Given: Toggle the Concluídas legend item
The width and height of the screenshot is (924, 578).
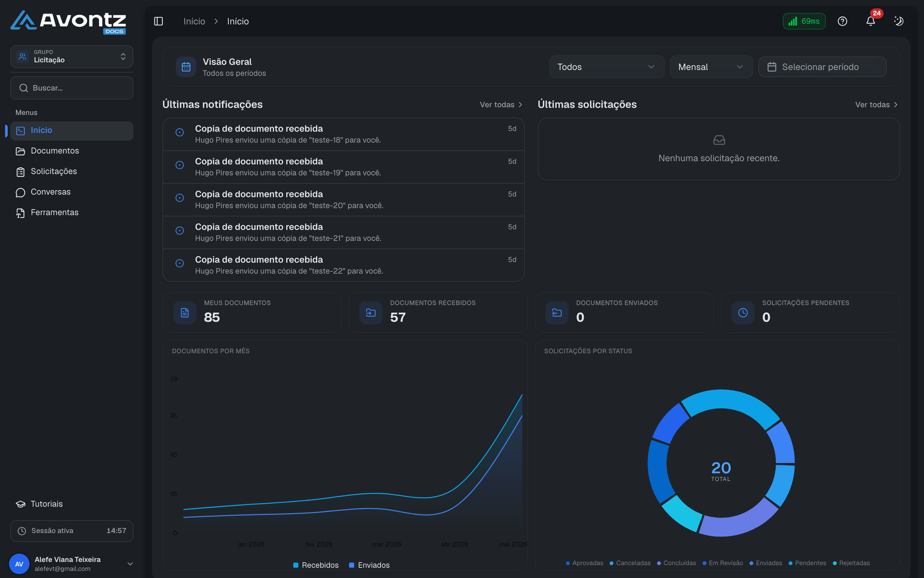Looking at the screenshot, I should click(x=676, y=563).
